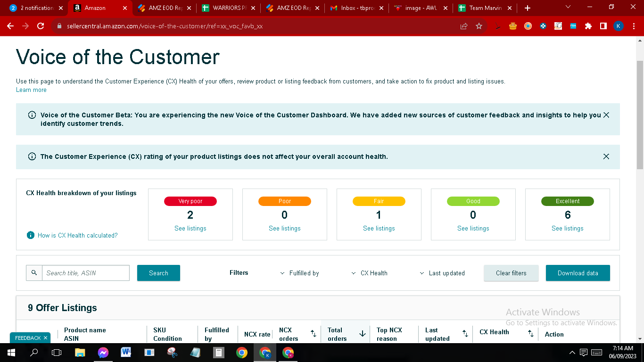
Task: Switch to the Team Marvin tab
Action: (x=485, y=8)
